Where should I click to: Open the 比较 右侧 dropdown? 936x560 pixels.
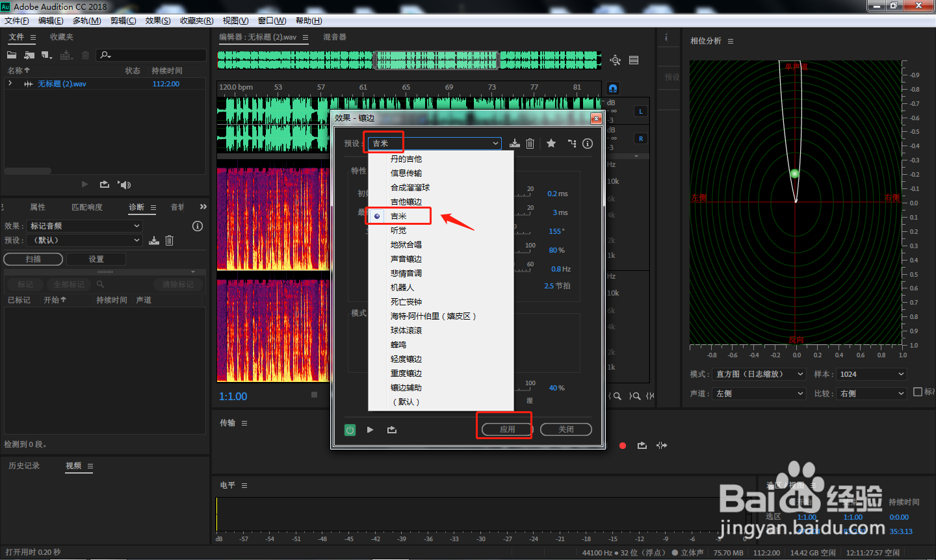pyautogui.click(x=871, y=394)
